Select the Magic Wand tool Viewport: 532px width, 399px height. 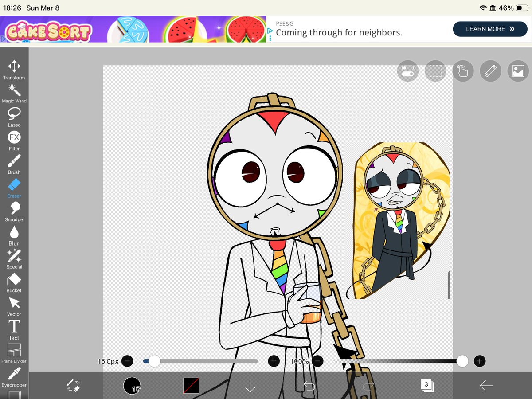tap(14, 94)
